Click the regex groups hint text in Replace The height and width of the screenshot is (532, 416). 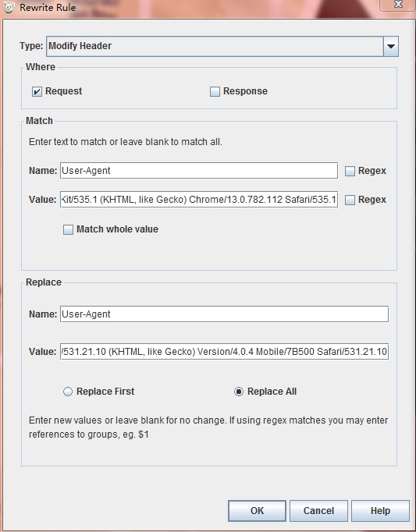click(208, 427)
